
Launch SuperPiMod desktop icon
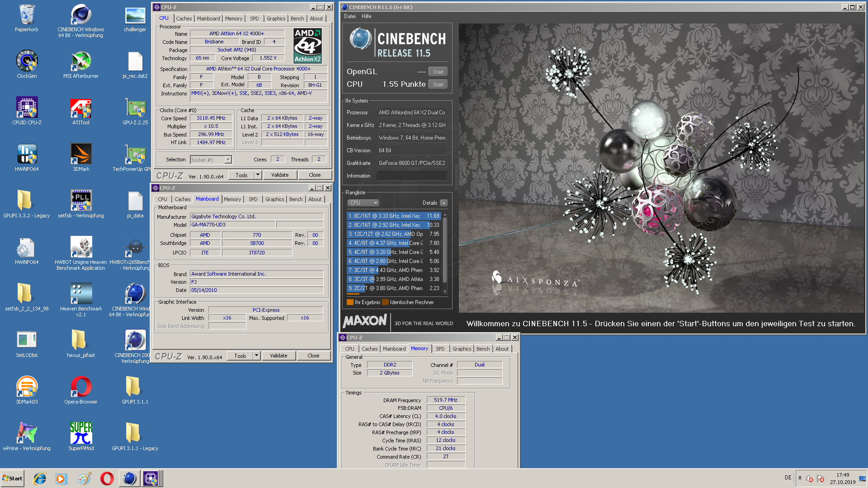pos(81,437)
